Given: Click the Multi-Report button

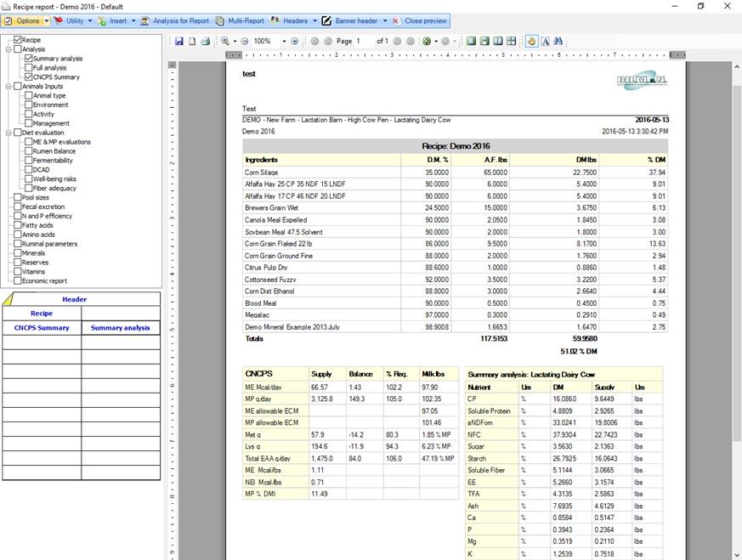Looking at the screenshot, I should click(x=240, y=20).
